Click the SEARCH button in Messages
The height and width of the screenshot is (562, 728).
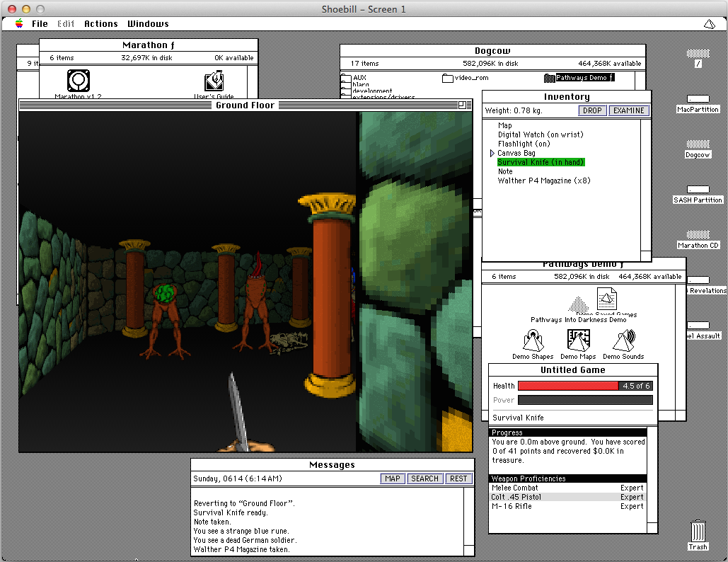[x=424, y=478]
